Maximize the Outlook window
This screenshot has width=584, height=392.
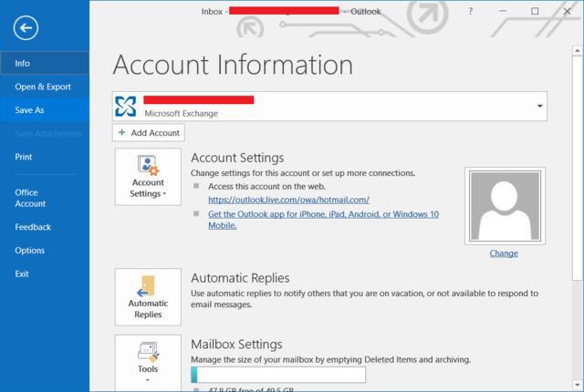(535, 11)
